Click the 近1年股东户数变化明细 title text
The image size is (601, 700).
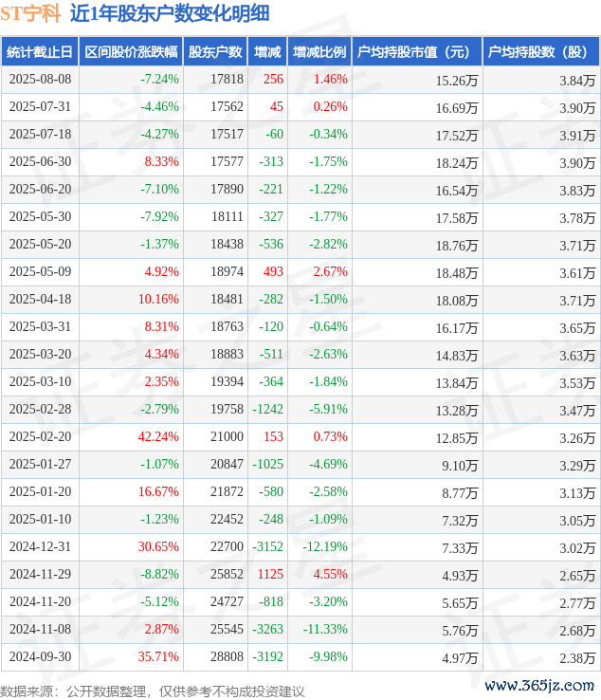[170, 13]
